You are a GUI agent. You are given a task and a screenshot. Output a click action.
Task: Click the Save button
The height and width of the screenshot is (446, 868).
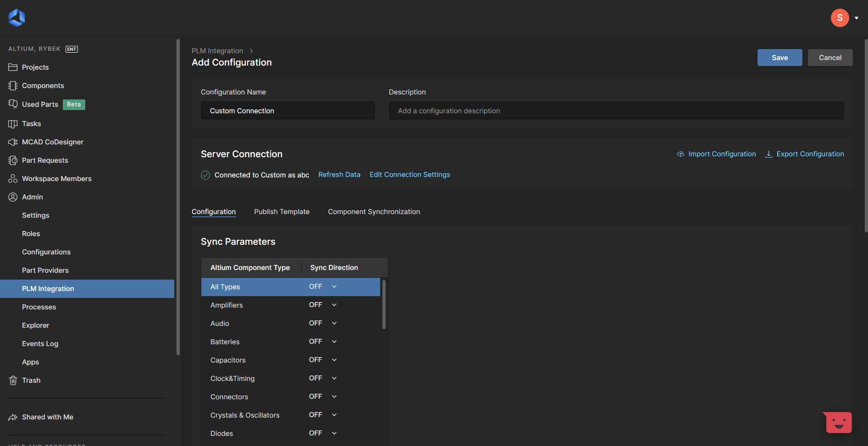[780, 58]
